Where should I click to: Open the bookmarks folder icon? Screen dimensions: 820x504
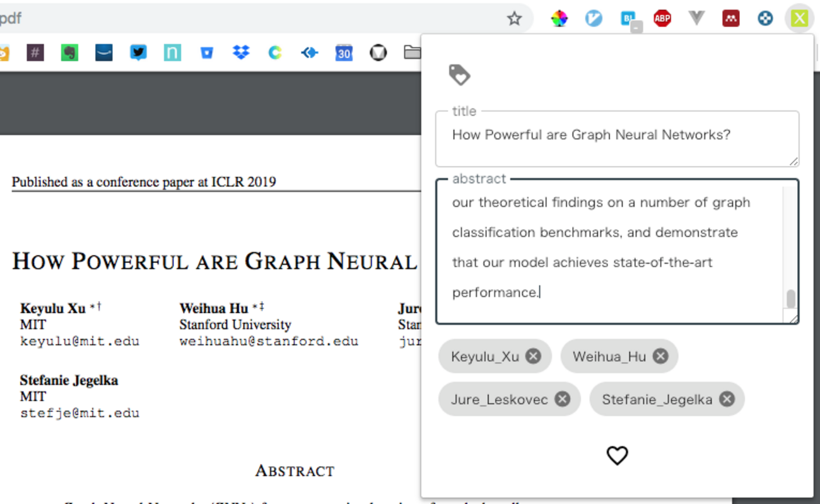pyautogui.click(x=412, y=53)
